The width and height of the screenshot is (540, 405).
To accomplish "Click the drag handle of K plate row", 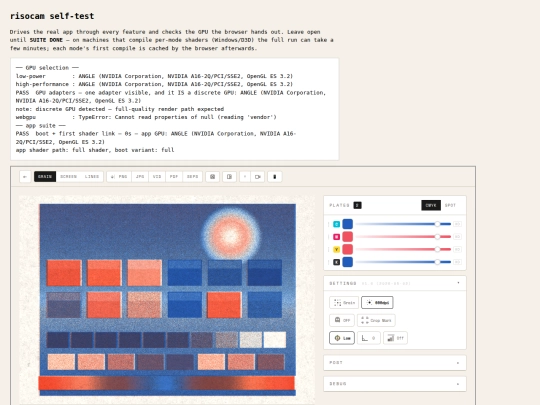I will (x=329, y=262).
